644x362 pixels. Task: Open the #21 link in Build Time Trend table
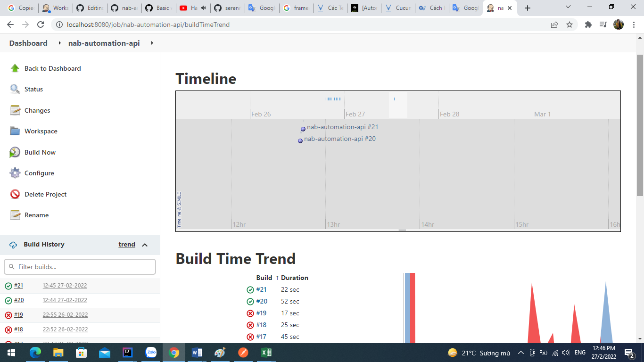pos(261,289)
